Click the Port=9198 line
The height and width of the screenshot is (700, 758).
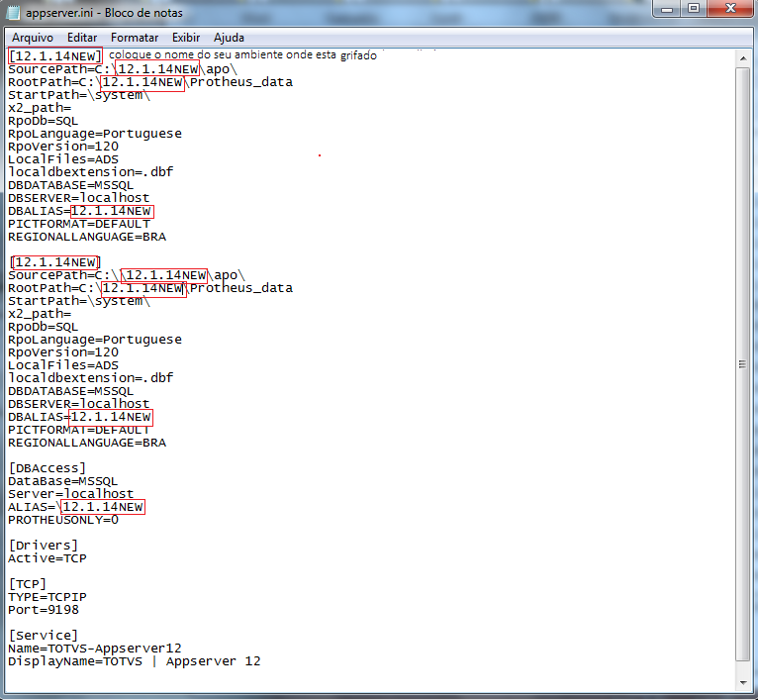point(44,610)
